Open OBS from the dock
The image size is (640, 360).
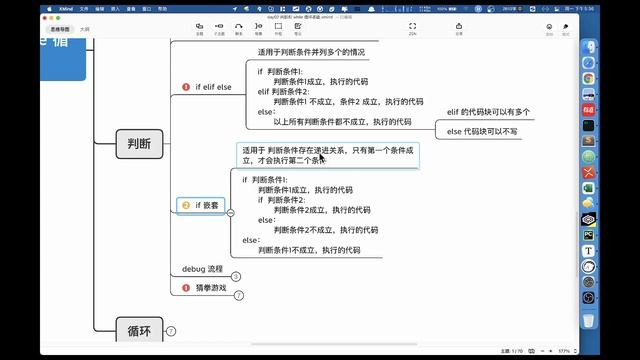(589, 298)
